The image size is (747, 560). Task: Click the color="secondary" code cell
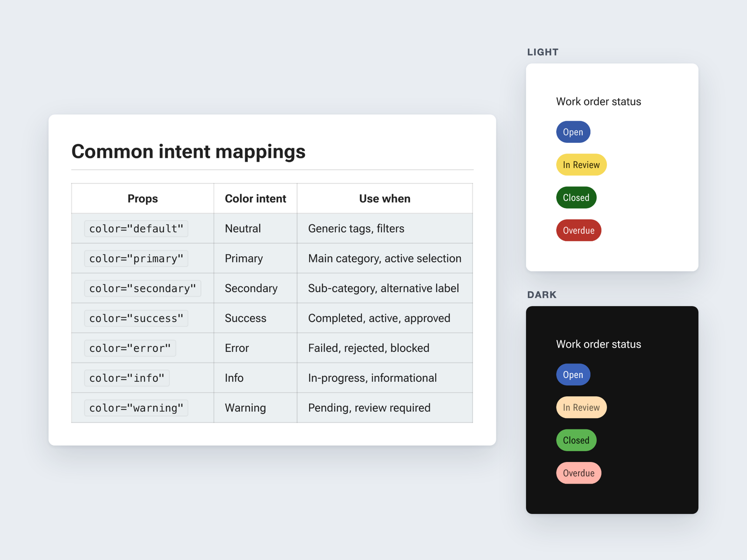coord(142,288)
